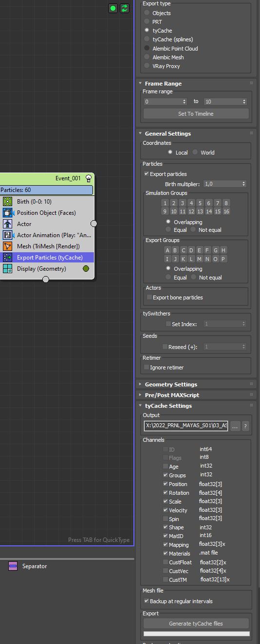Expand the Geometry Settings rollout

click(x=171, y=384)
